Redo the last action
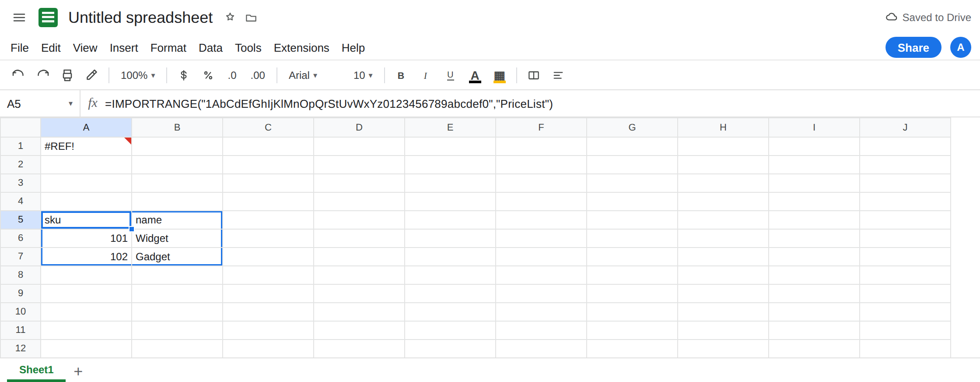Screen dimensions: 980x382 (x=43, y=75)
